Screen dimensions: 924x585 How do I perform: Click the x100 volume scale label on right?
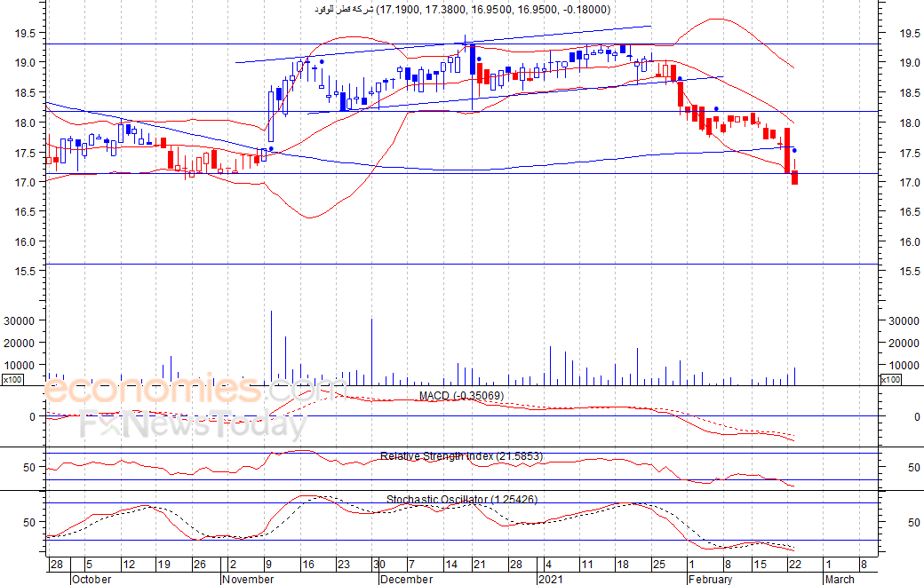(890, 380)
